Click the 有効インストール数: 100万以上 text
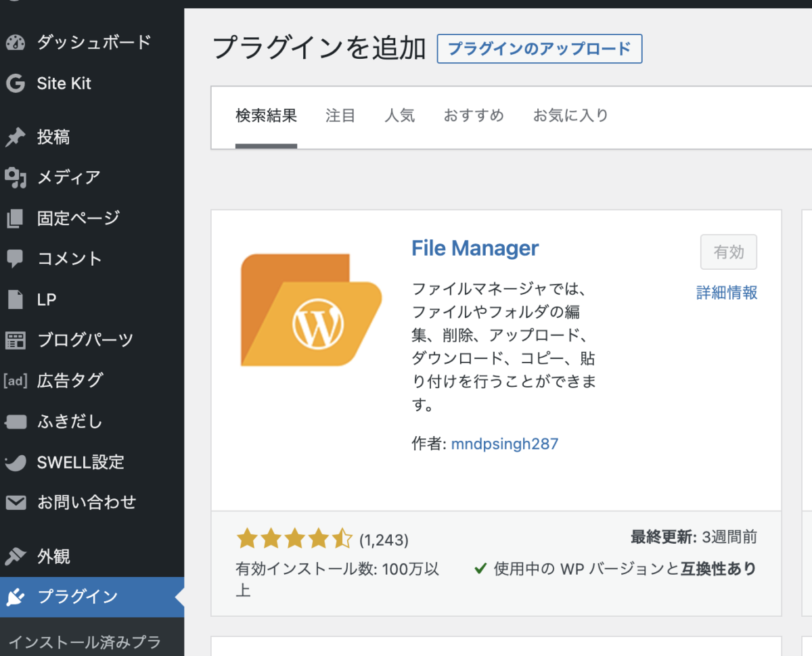Image resolution: width=812 pixels, height=656 pixels. [x=338, y=580]
